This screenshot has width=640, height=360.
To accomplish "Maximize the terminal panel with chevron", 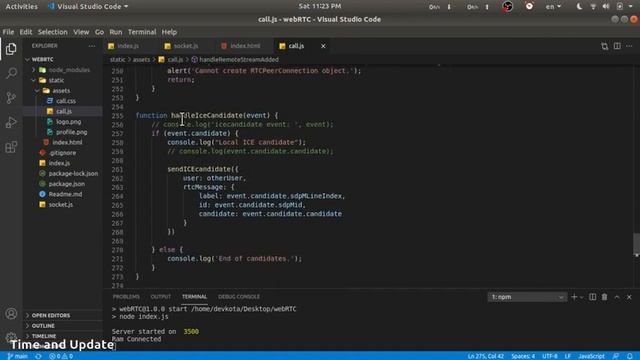I will 617,297.
